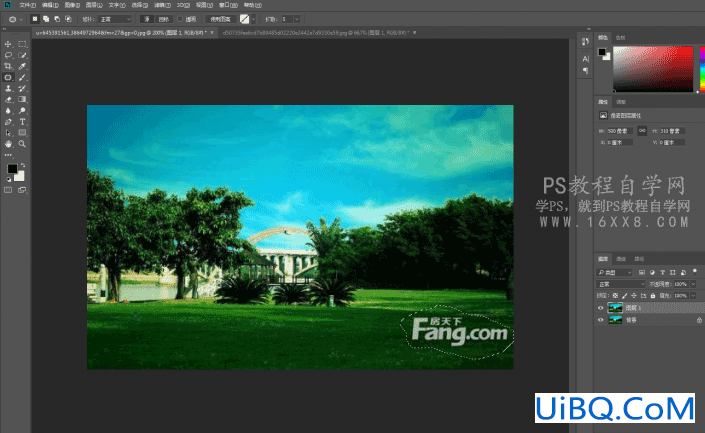Open the layer Opacity dropdown arrow
Screen dimensions: 705x433
coord(693,284)
